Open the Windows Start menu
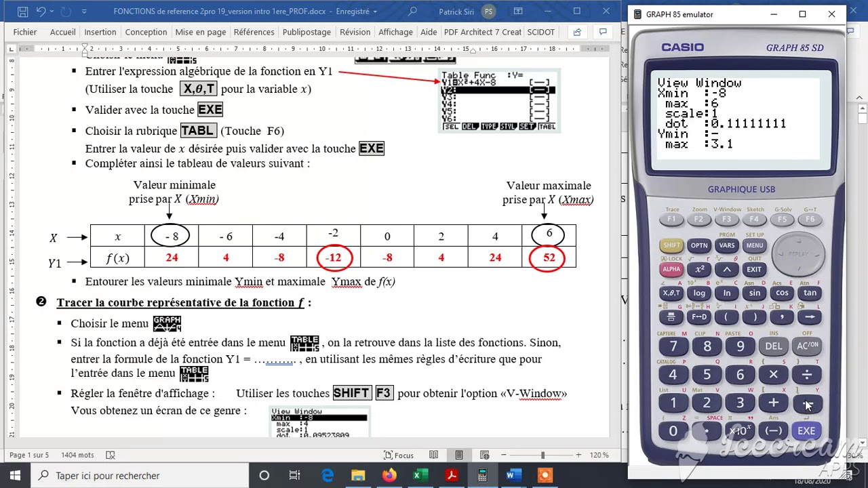This screenshot has height=488, width=868. [15, 476]
